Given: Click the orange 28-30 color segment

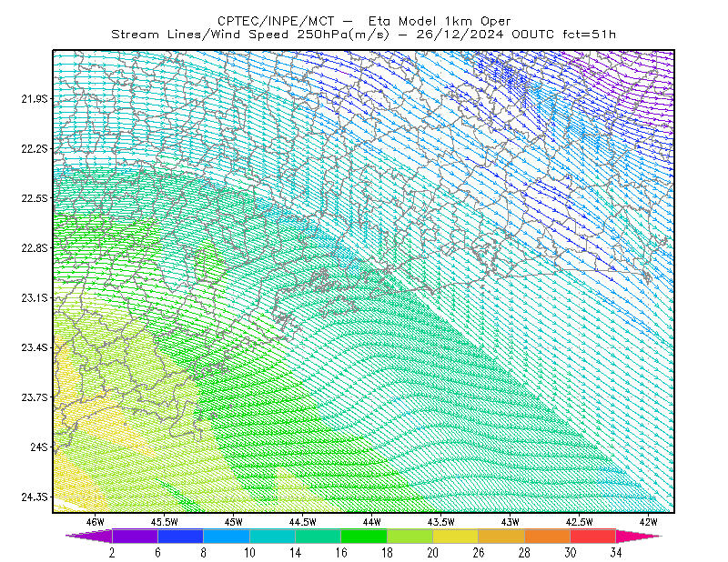Looking at the screenshot, I should click(548, 536).
